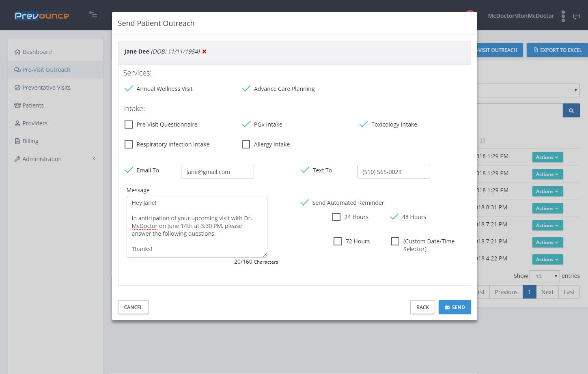Open the Actions dropdown on the first row
Screen dimensions: 588x374
point(547,157)
